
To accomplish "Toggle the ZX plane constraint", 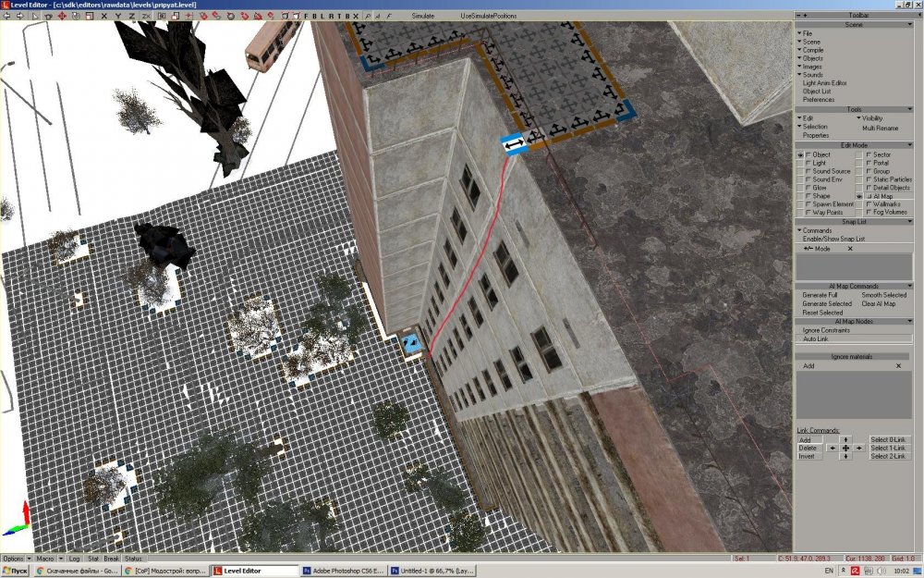I will (x=146, y=16).
